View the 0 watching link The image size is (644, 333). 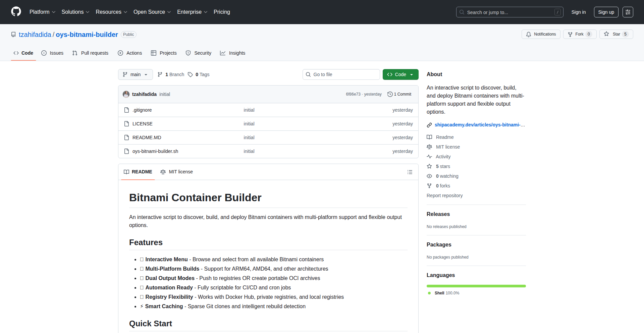(442, 176)
